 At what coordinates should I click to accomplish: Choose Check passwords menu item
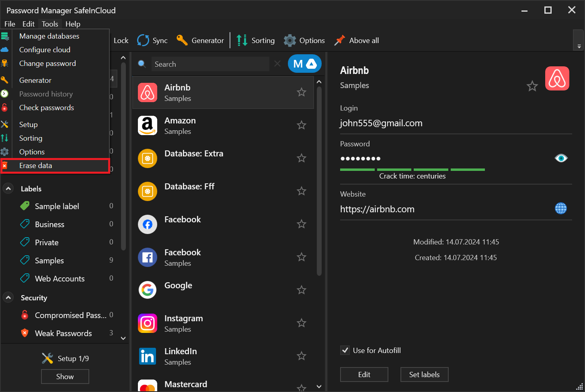click(x=55, y=108)
